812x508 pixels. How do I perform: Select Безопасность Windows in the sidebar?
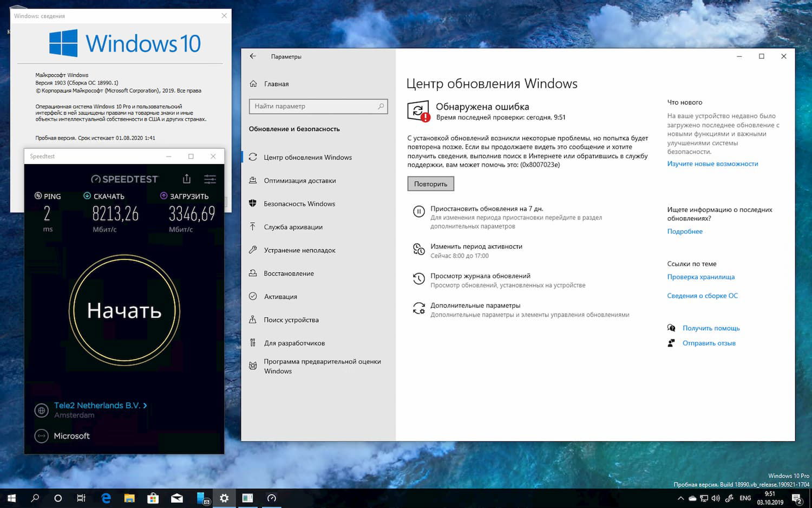[299, 204]
